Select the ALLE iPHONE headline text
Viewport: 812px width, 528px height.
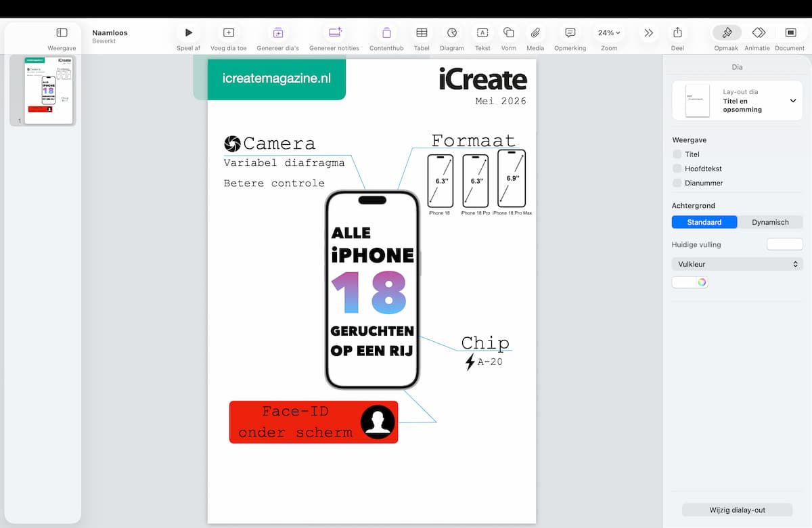(x=372, y=244)
